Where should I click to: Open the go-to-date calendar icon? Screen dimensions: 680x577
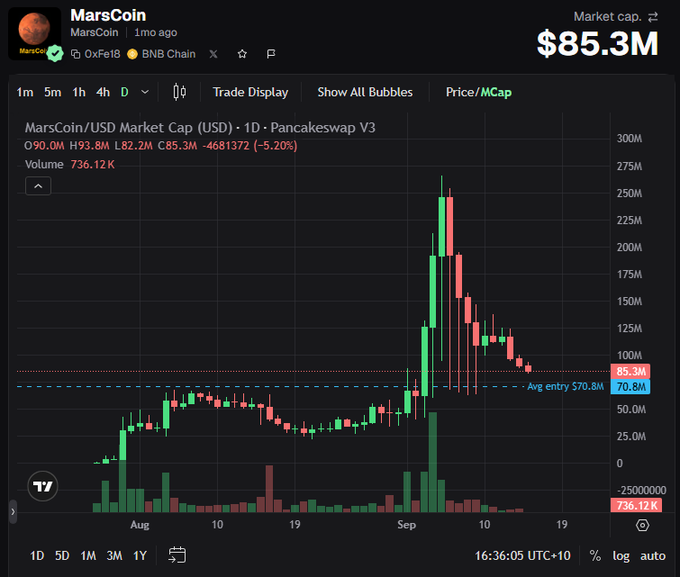pos(177,555)
